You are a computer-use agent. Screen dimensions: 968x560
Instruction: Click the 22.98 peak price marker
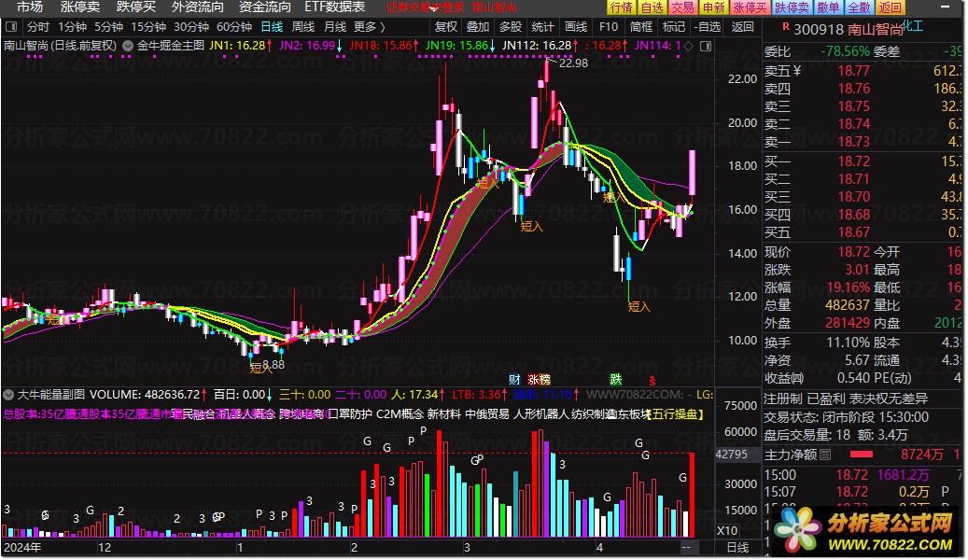click(x=573, y=63)
